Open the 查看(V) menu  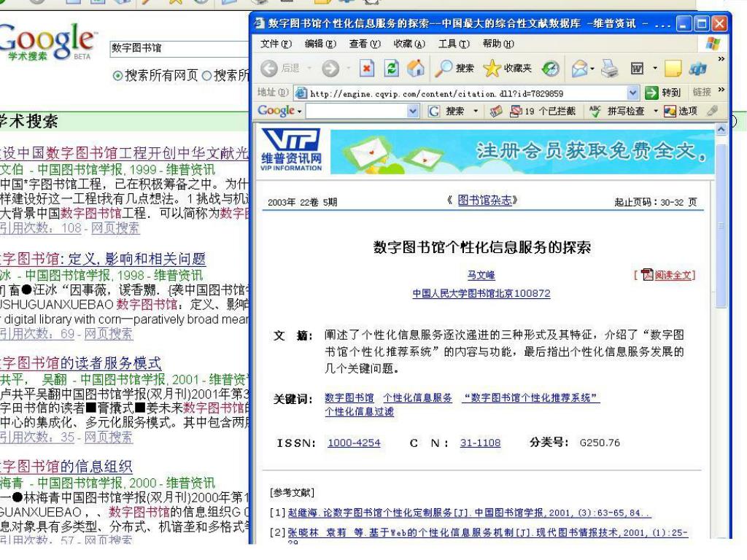click(365, 44)
